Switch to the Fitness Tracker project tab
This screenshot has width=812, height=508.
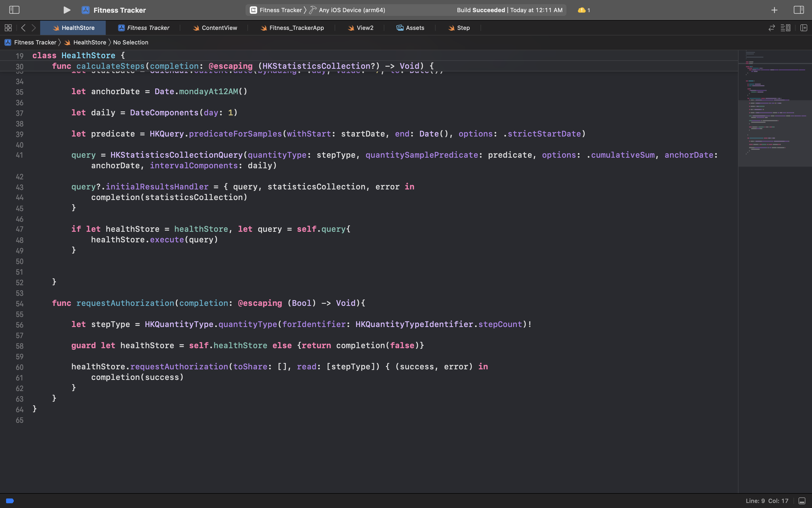(143, 28)
